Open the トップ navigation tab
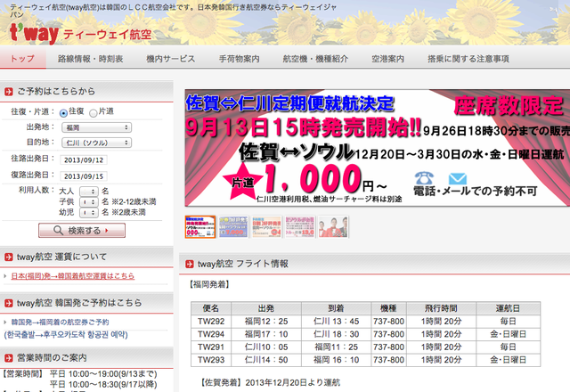The width and height of the screenshot is (570, 392). [x=22, y=59]
